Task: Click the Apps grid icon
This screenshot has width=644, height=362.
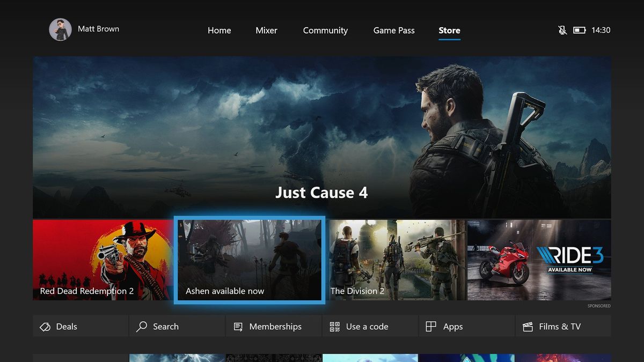Action: (431, 326)
